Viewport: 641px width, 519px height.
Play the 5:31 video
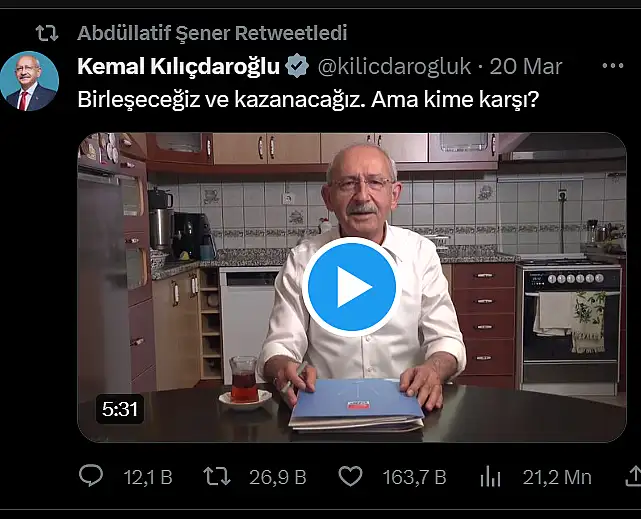point(351,287)
